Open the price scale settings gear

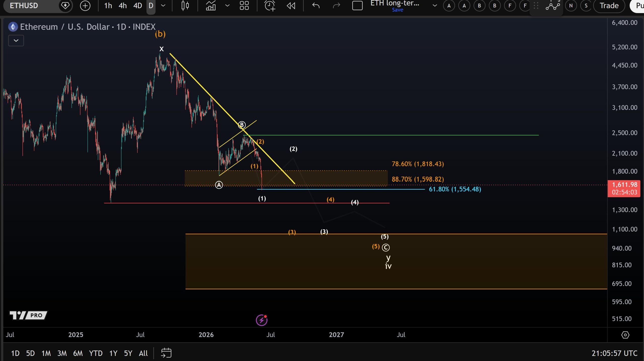coord(625,335)
